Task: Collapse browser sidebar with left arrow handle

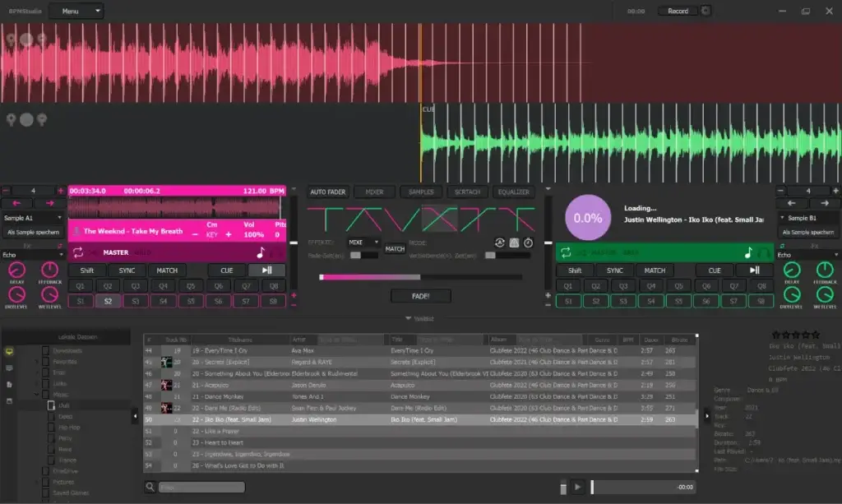Action: coord(136,415)
